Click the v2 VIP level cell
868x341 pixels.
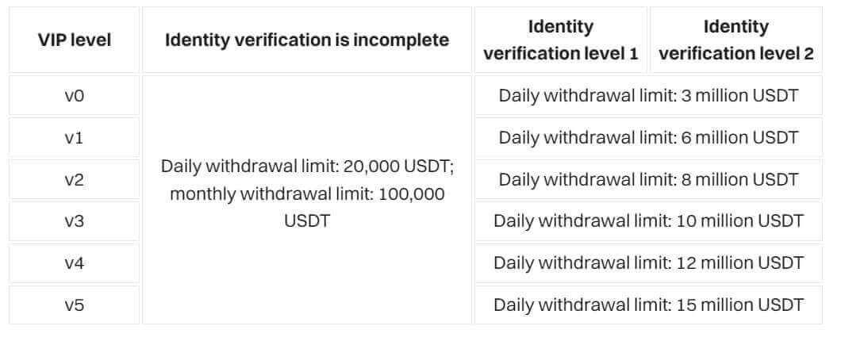(74, 180)
